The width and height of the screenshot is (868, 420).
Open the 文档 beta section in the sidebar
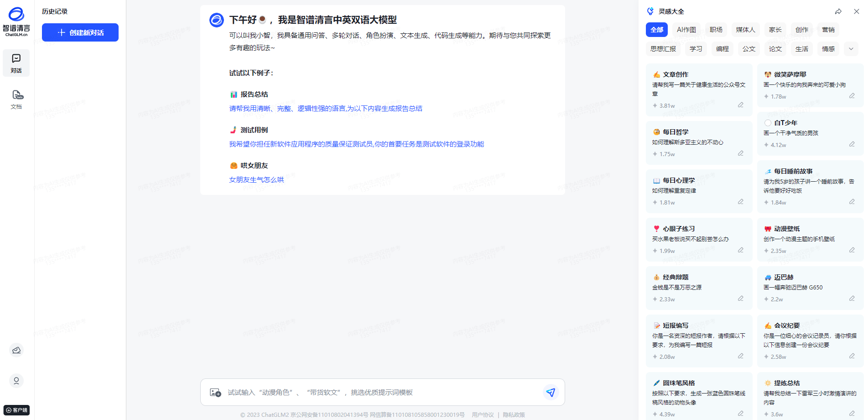point(16,100)
